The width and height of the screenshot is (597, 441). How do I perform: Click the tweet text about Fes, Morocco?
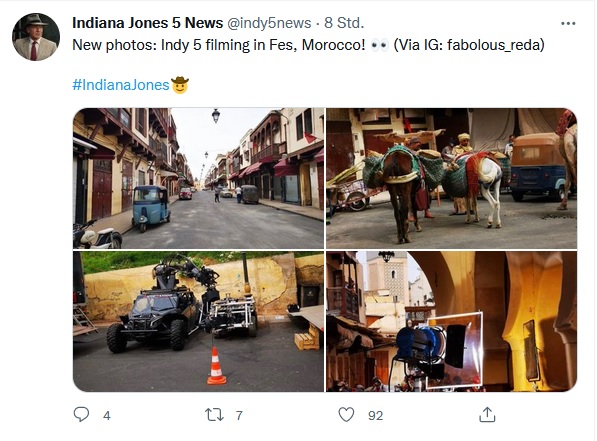308,45
